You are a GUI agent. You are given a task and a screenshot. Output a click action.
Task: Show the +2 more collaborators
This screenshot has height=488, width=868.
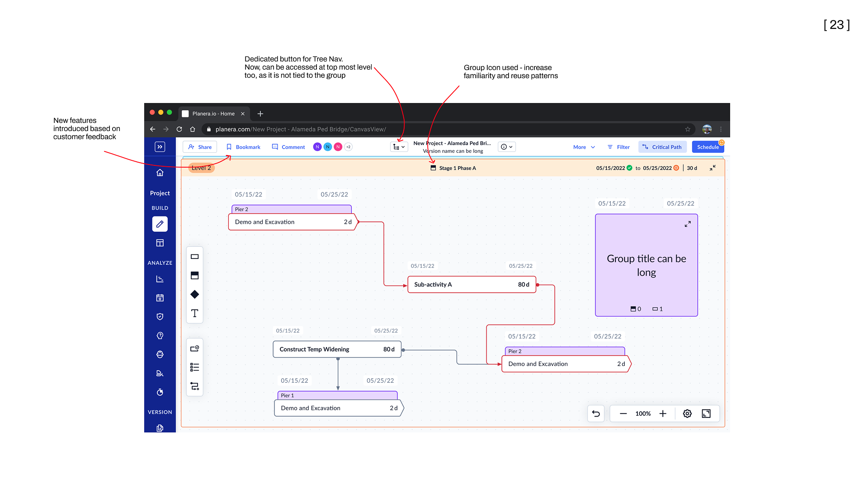(x=348, y=147)
